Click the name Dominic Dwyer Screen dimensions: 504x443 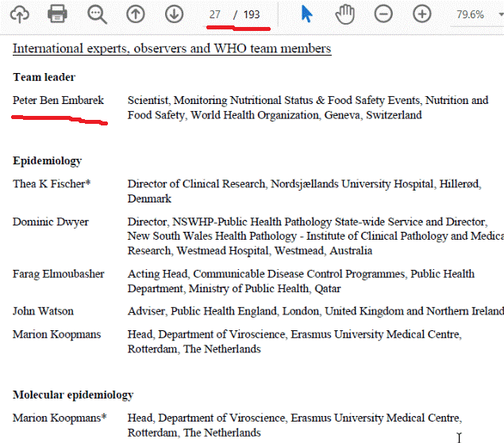pos(51,222)
